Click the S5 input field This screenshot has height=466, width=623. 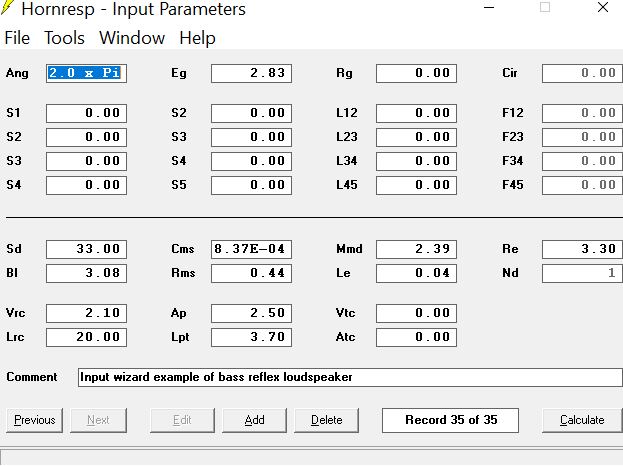coord(252,185)
